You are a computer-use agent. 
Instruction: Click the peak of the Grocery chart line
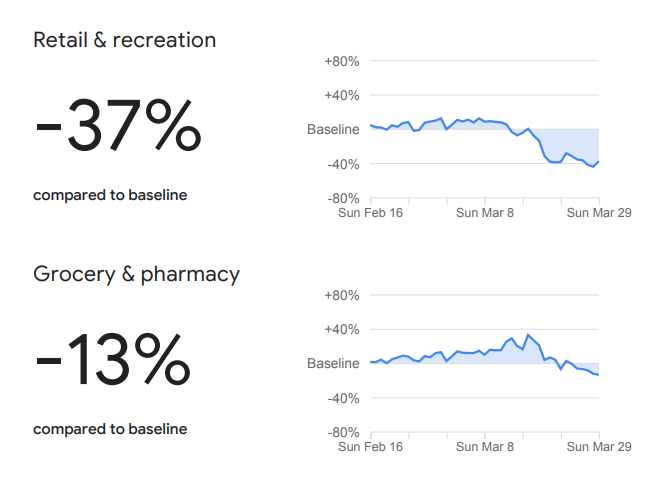click(528, 335)
